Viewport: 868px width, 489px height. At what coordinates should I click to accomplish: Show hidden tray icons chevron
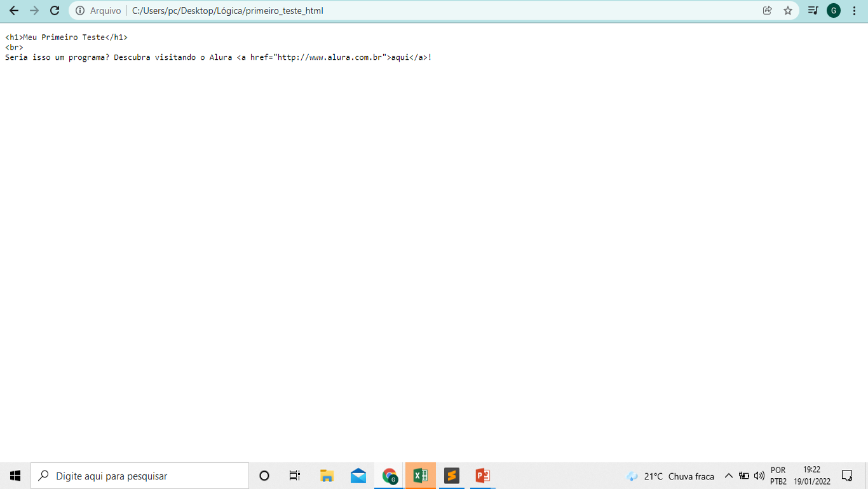coord(729,476)
